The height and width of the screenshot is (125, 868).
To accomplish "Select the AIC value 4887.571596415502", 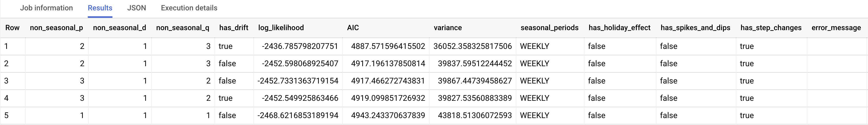I will pos(388,46).
